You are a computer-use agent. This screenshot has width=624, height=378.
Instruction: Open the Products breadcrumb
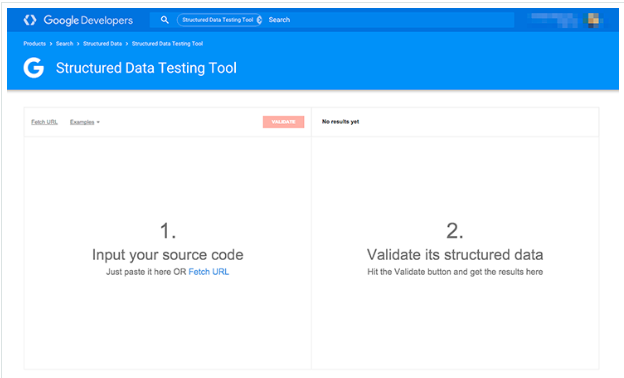coord(35,44)
